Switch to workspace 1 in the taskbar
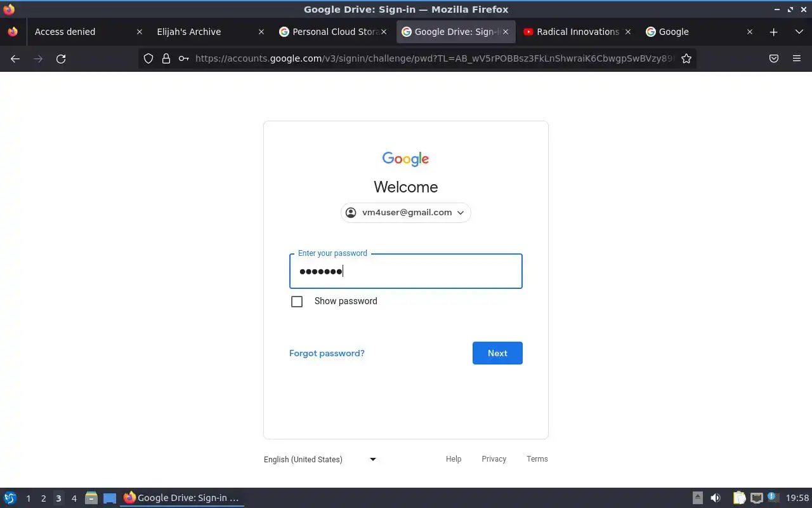The image size is (812, 508). pos(28,498)
